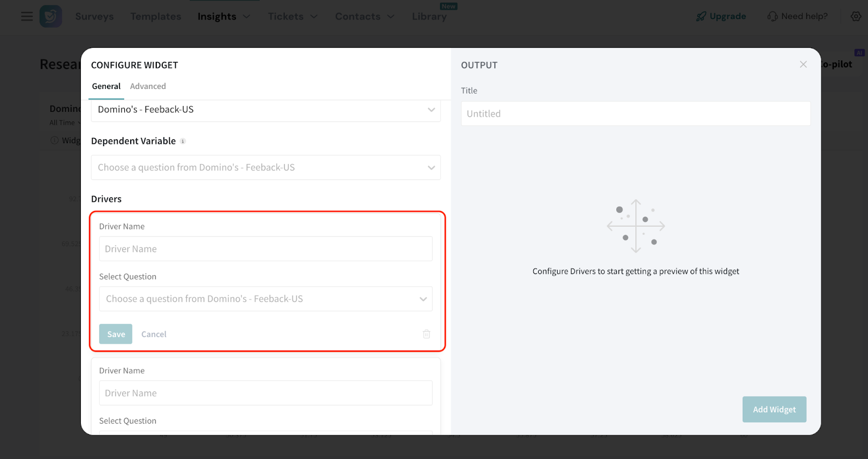
Task: Open the settings gear icon
Action: point(856,16)
